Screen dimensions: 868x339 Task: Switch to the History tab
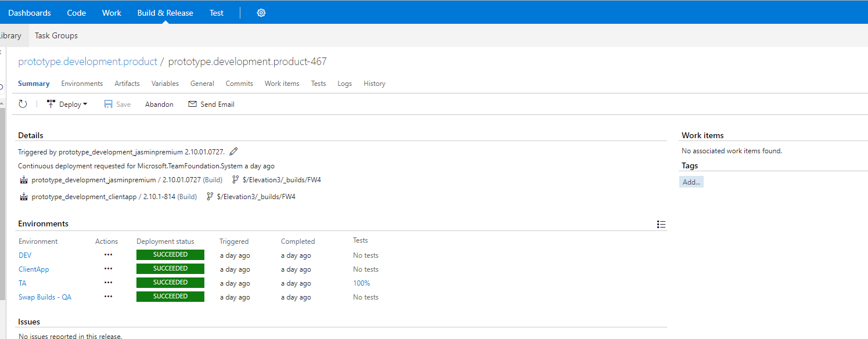(x=374, y=84)
